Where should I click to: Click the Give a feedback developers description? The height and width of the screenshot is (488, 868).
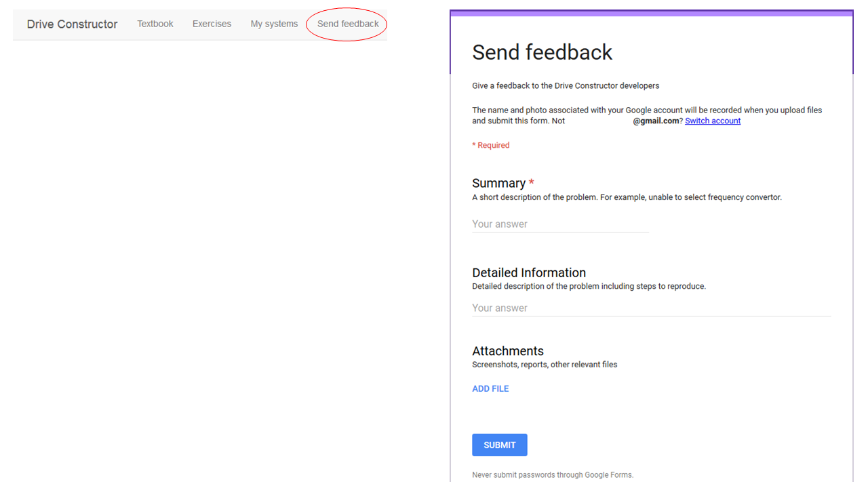566,85
